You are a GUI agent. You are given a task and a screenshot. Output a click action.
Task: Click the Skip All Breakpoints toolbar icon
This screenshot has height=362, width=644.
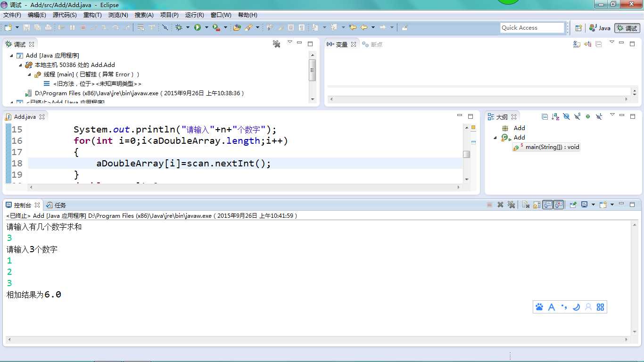165,27
